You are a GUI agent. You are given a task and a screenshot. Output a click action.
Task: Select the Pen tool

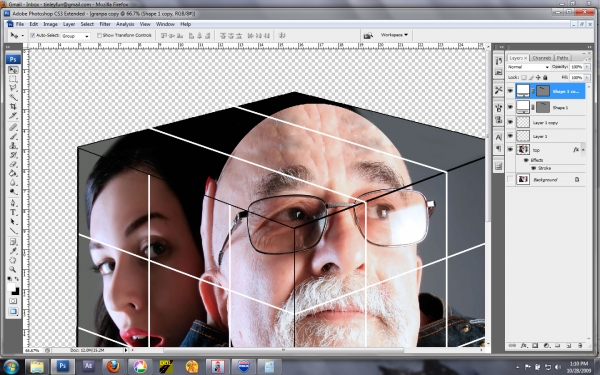coord(13,203)
